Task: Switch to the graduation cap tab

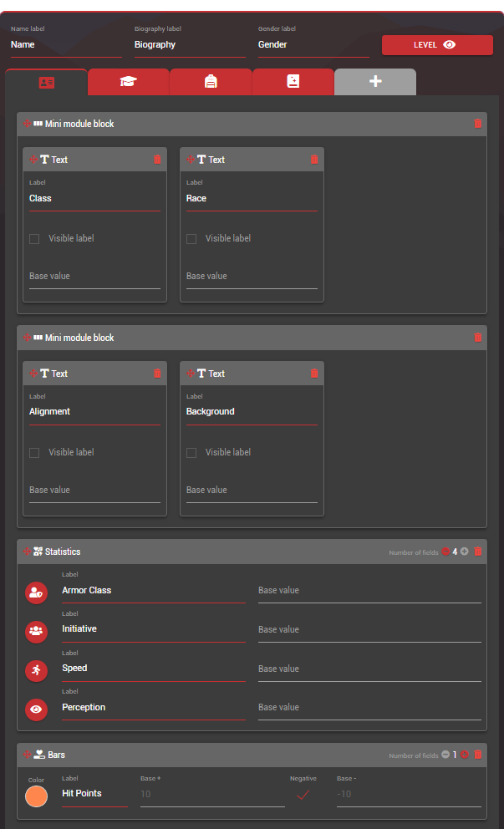Action: pos(128,82)
